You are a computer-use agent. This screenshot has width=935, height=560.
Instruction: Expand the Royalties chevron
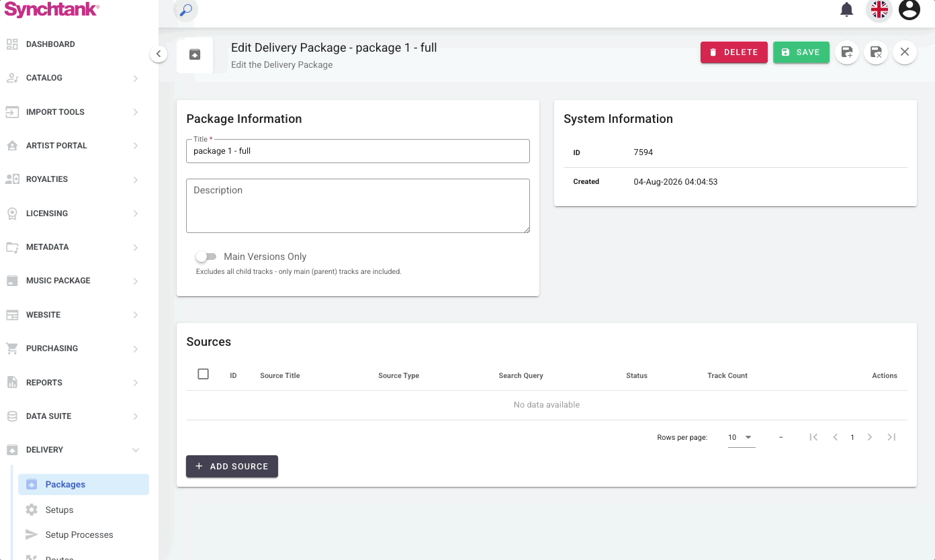click(136, 180)
